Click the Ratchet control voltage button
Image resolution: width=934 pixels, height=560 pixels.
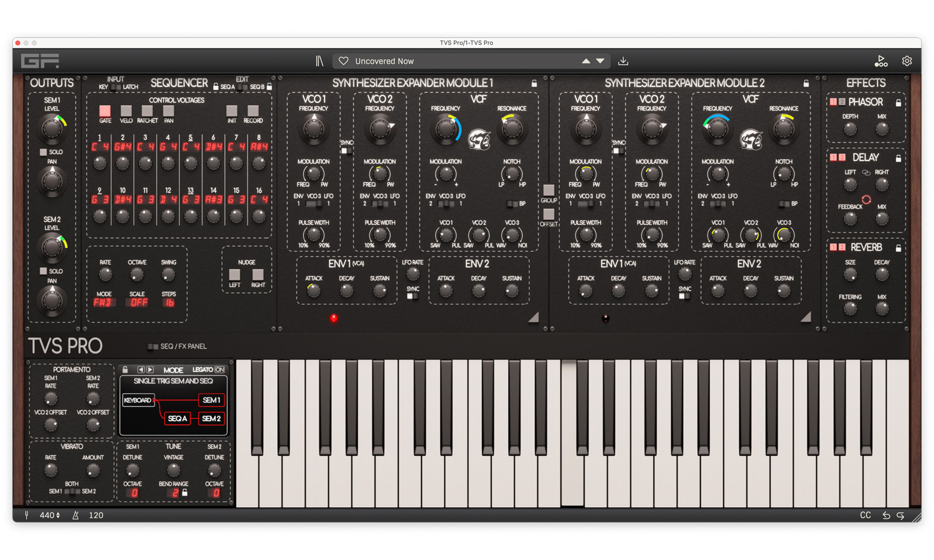point(147,111)
